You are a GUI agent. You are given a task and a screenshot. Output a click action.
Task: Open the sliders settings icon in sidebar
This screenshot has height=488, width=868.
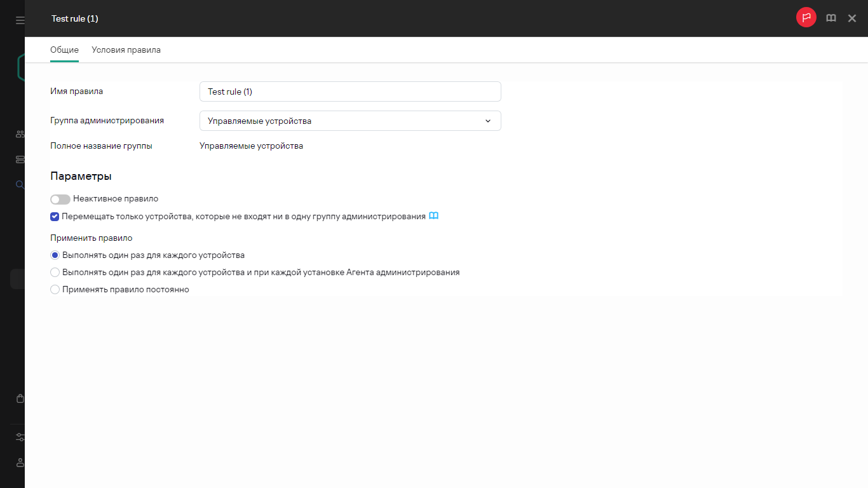click(20, 437)
